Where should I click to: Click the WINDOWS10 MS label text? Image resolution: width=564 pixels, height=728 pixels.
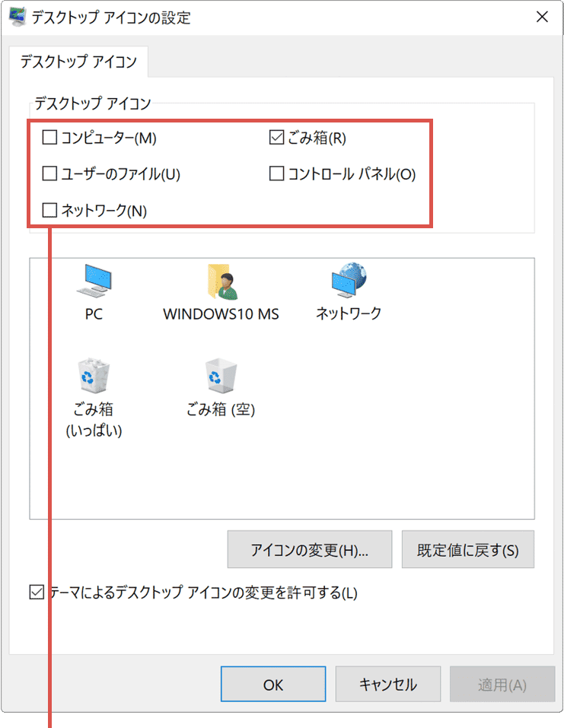[x=221, y=314]
